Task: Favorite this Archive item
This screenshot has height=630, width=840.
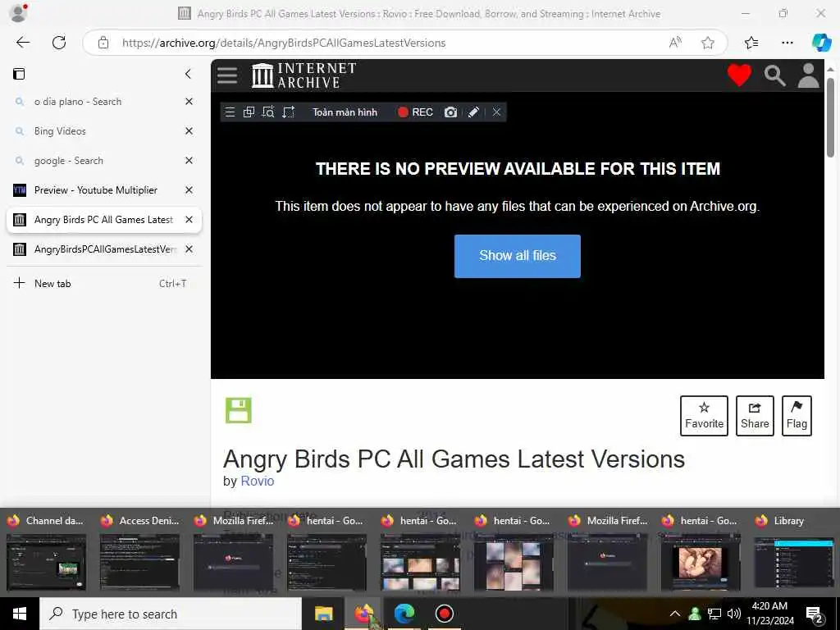Action: pyautogui.click(x=704, y=416)
